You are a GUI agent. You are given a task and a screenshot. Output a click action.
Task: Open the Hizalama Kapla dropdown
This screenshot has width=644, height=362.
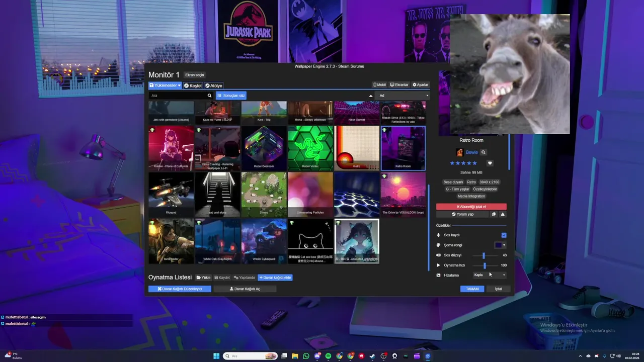click(490, 275)
